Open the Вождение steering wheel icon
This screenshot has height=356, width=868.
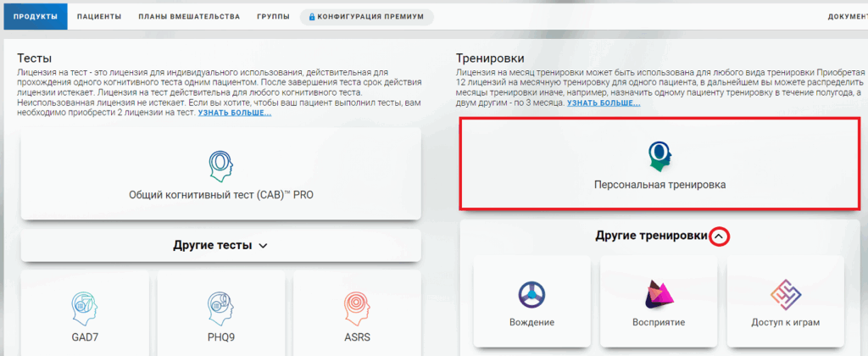coord(531,294)
